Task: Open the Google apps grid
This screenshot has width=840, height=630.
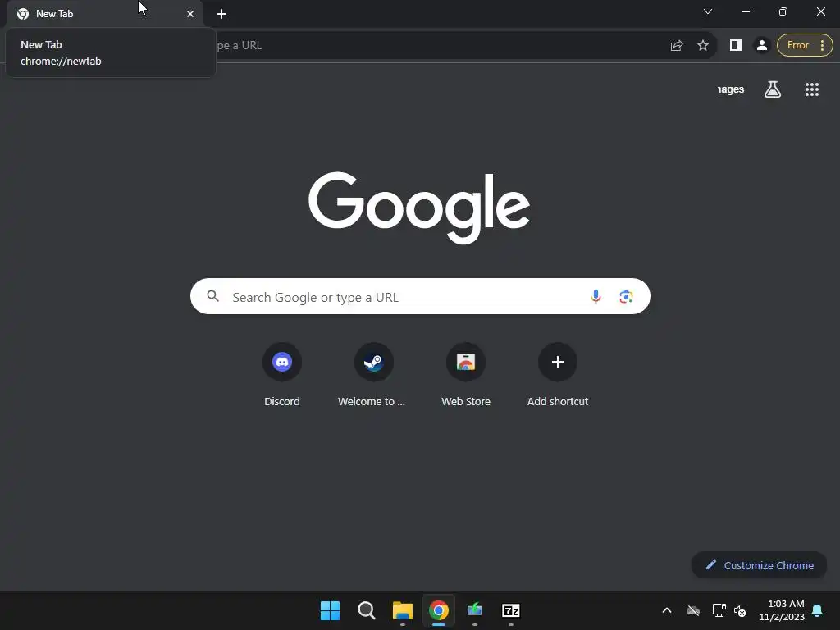Action: [811, 89]
